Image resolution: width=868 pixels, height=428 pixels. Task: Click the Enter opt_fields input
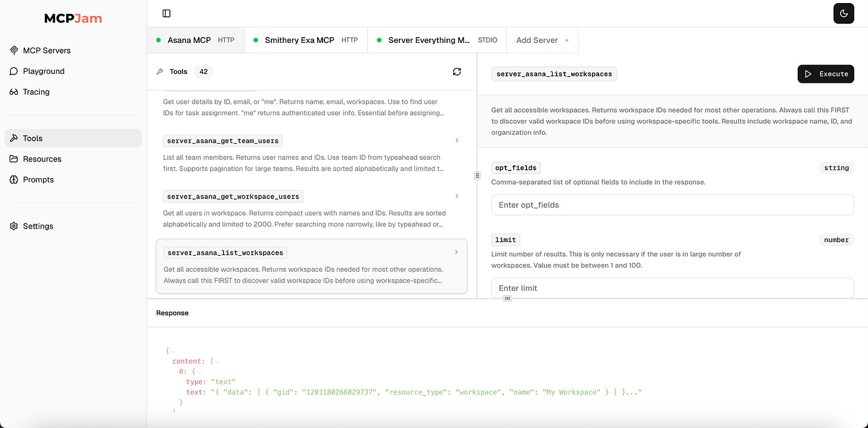(x=672, y=205)
